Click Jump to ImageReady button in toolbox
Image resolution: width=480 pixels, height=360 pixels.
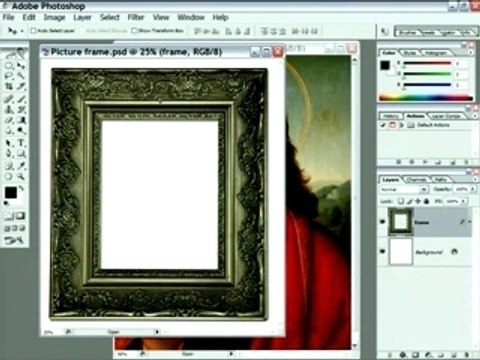point(14,240)
